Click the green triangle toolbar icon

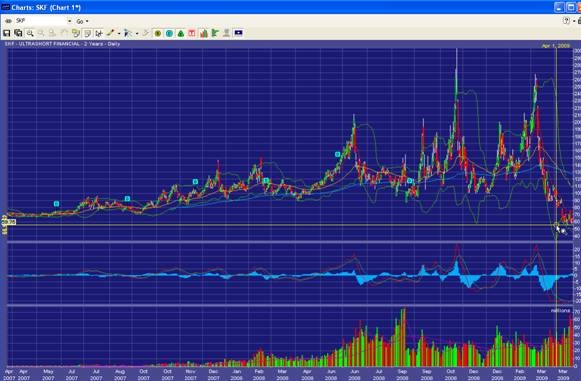click(180, 33)
